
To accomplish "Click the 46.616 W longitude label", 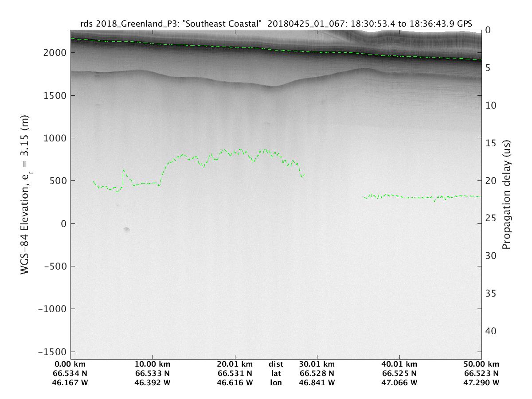I will click(235, 382).
